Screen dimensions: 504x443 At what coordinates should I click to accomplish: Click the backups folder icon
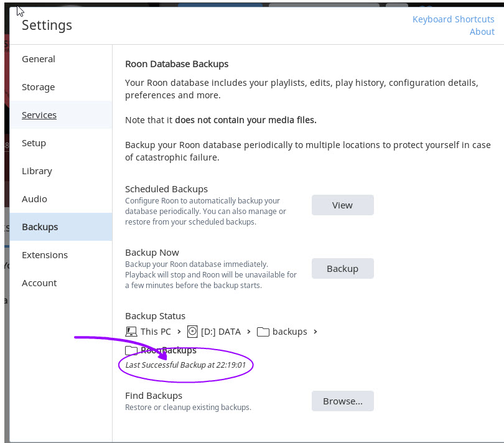[263, 332]
